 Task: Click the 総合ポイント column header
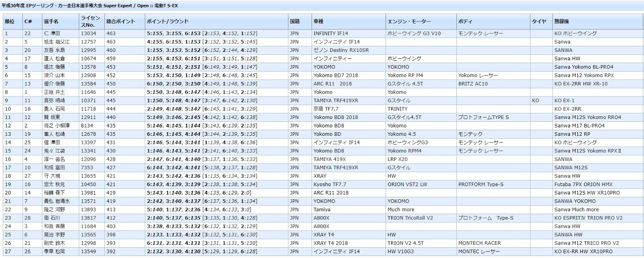[x=124, y=22]
